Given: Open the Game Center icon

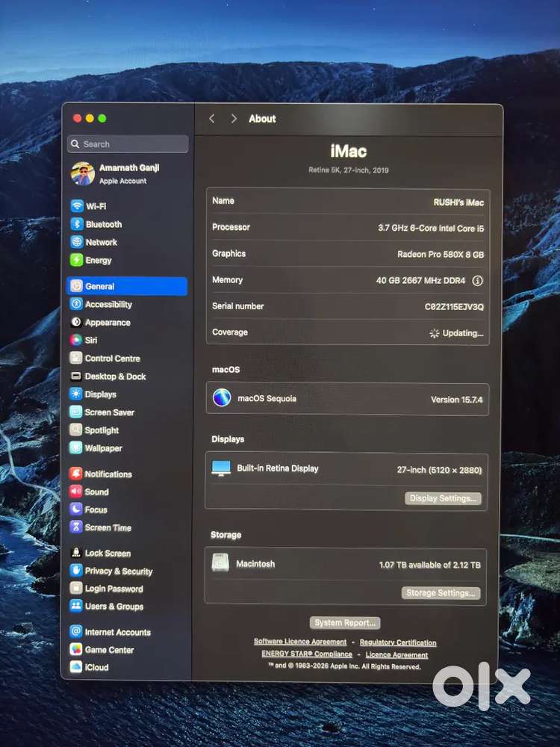Looking at the screenshot, I should click(75, 649).
